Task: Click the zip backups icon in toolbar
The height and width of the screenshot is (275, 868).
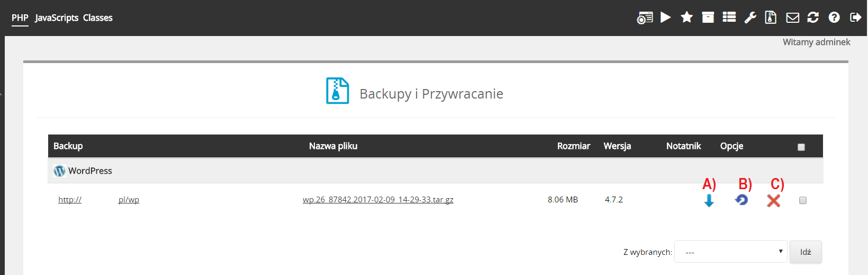Action: (x=771, y=17)
